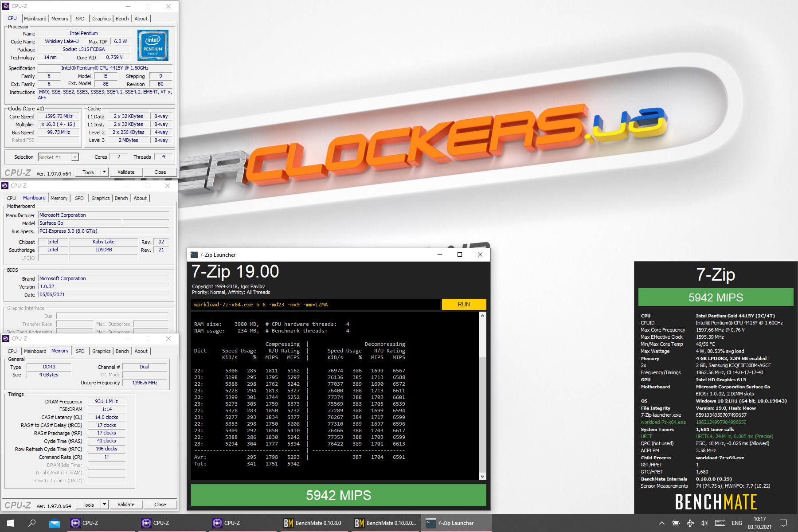Click 7-Zip output scrollbar down arrow

(482, 477)
